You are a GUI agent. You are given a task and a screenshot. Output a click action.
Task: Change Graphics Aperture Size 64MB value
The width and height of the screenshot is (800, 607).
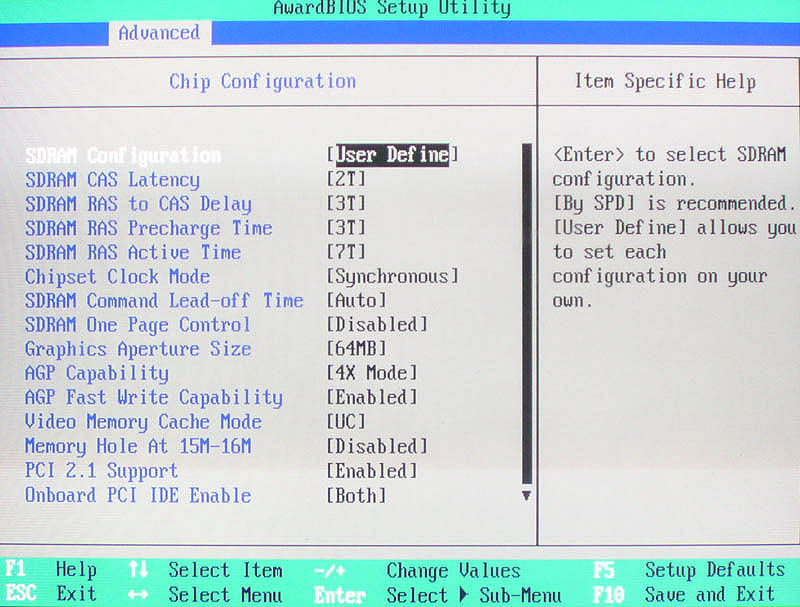357,349
